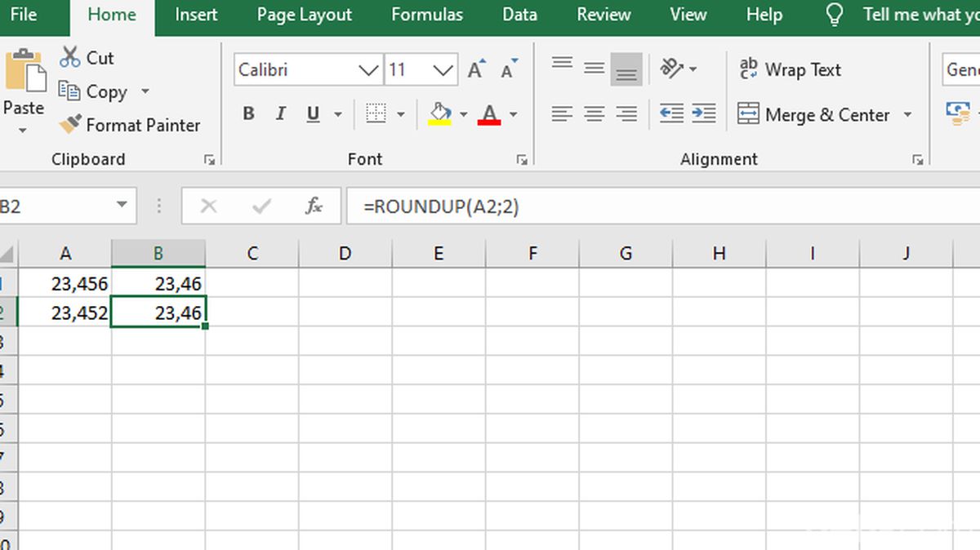This screenshot has width=980, height=550.
Task: Open the Fill Color menu arrow
Action: point(464,113)
